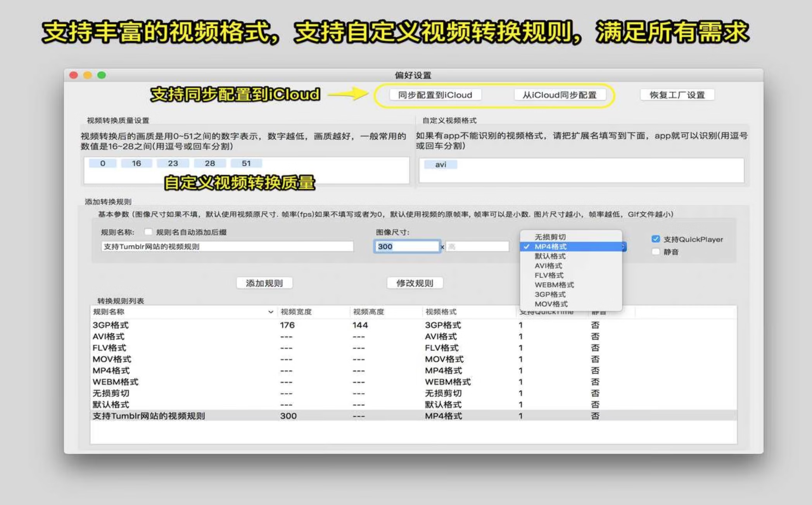Click the rule name field with Tumblr text
Viewport: 812px width, 505px height.
[227, 246]
